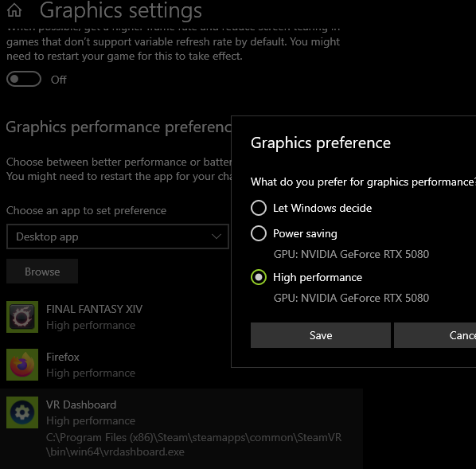Save the graphics preference
Screen dimensions: 476x469
pos(321,335)
